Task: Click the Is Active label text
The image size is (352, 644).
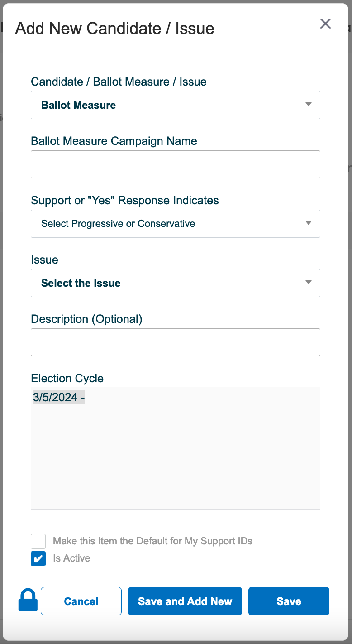Action: point(71,558)
